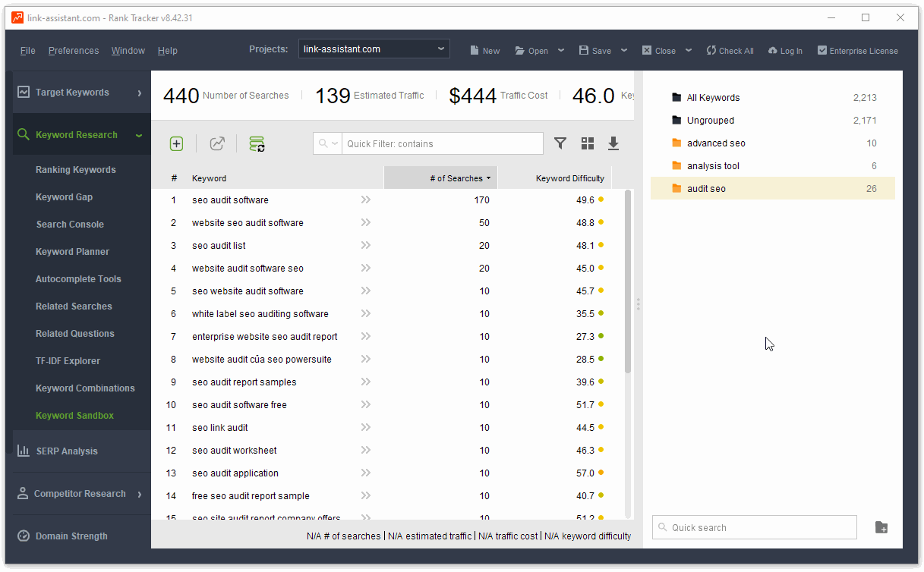
Task: Select the analysis tool keyword group
Action: pyautogui.click(x=773, y=165)
